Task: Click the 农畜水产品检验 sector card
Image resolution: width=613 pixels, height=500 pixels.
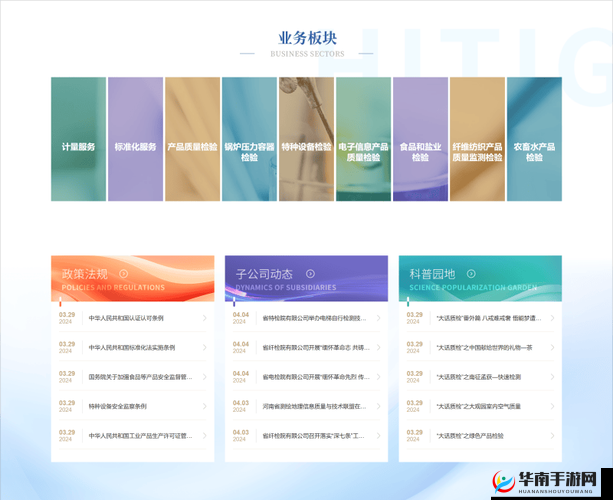Action: 534,139
